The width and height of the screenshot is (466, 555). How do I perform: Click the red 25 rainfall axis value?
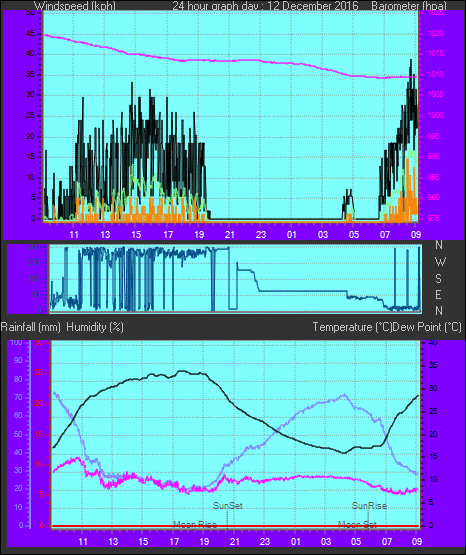(38, 373)
